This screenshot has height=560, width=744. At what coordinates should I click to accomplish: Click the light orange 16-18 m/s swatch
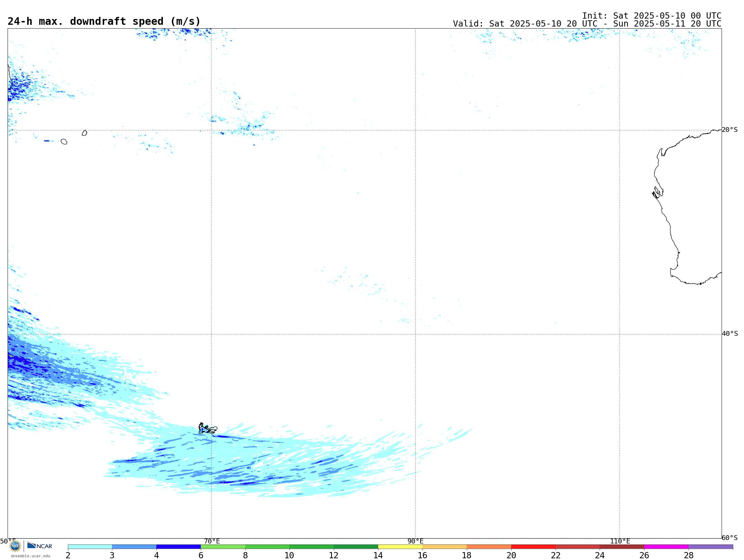pos(445,547)
